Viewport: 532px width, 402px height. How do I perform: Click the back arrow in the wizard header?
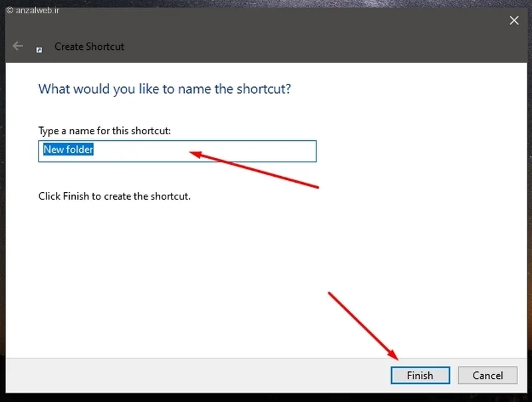click(18, 47)
